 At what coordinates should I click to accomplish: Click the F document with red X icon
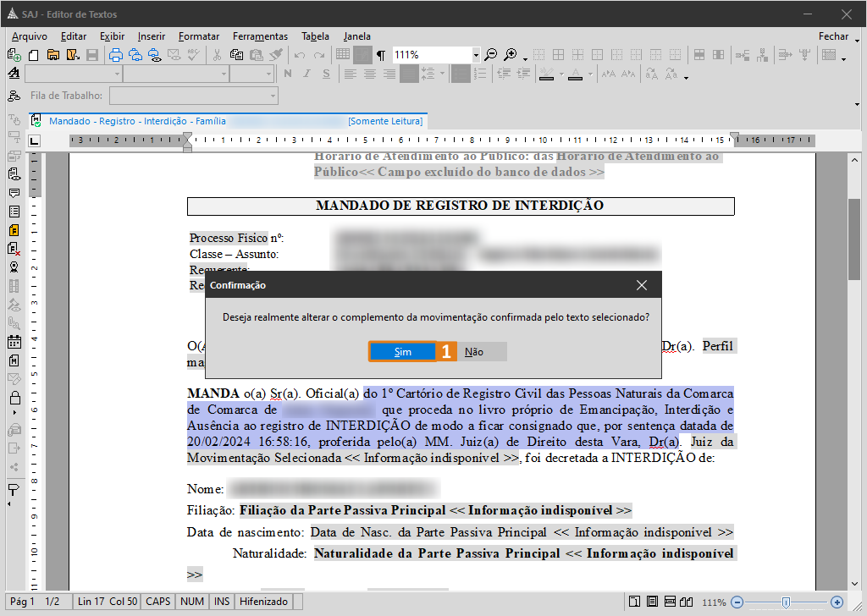coord(14,249)
